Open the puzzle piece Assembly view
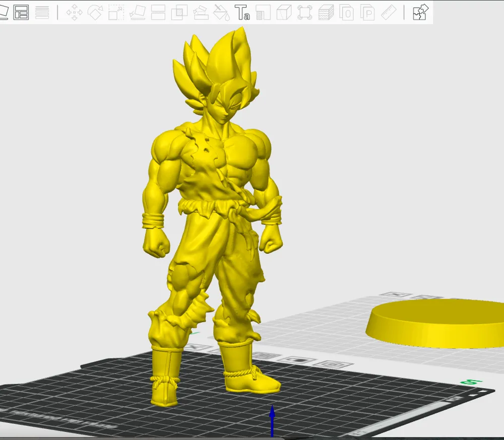This screenshot has height=440, width=504. (420, 12)
